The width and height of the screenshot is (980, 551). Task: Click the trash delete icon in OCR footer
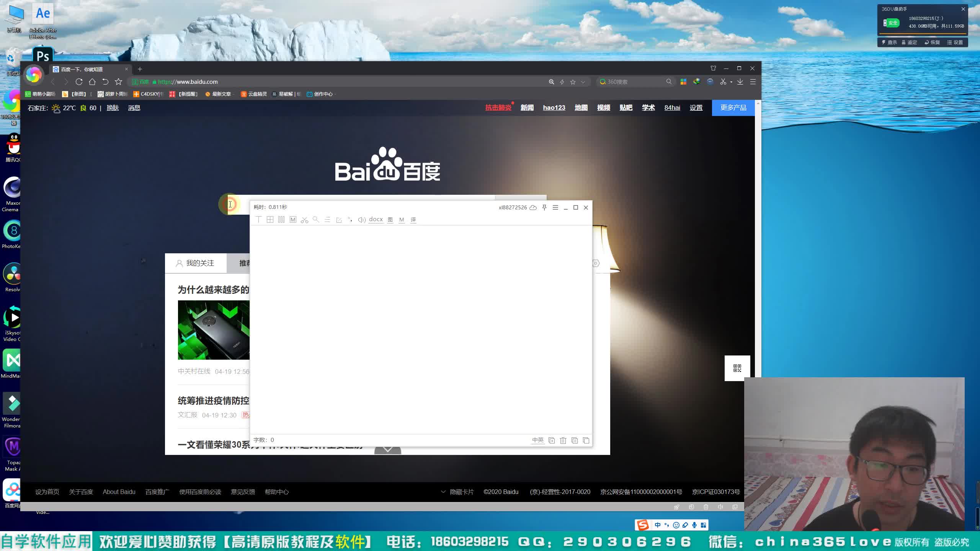(563, 440)
